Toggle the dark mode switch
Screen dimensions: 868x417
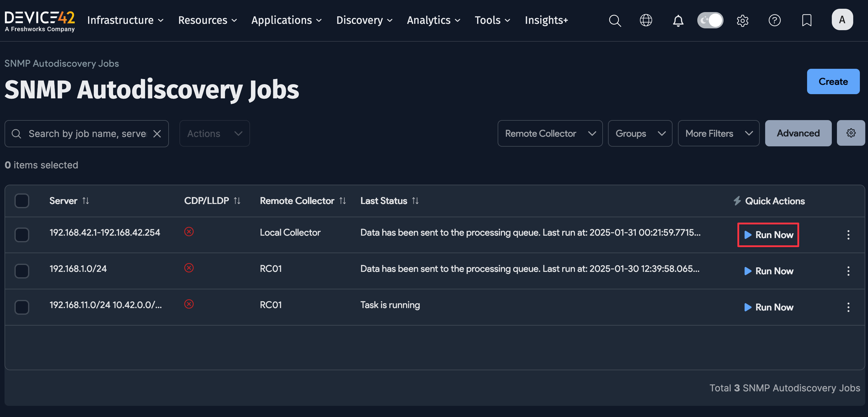click(710, 20)
